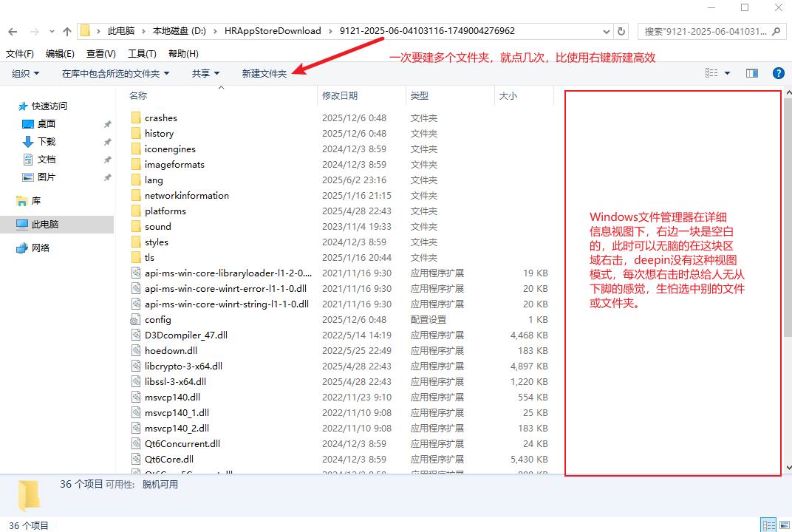The height and width of the screenshot is (532, 792).
Task: Open Quick access star in sidebar
Action: (x=23, y=106)
